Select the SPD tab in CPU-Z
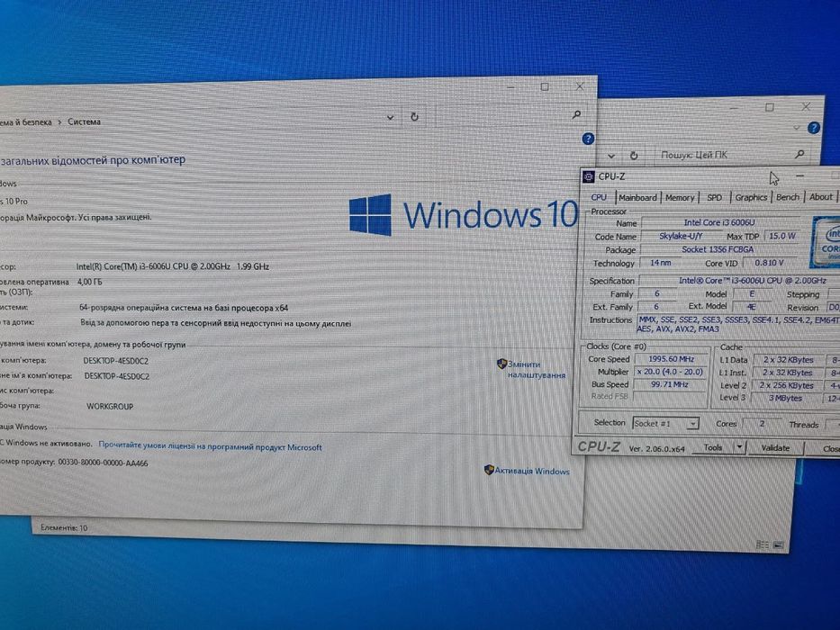This screenshot has width=840, height=630. pos(714,198)
